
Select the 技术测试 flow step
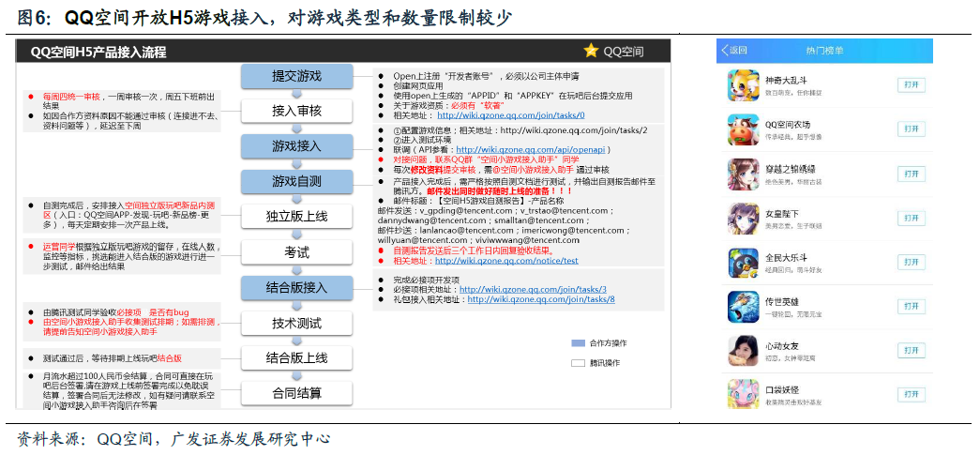click(296, 323)
